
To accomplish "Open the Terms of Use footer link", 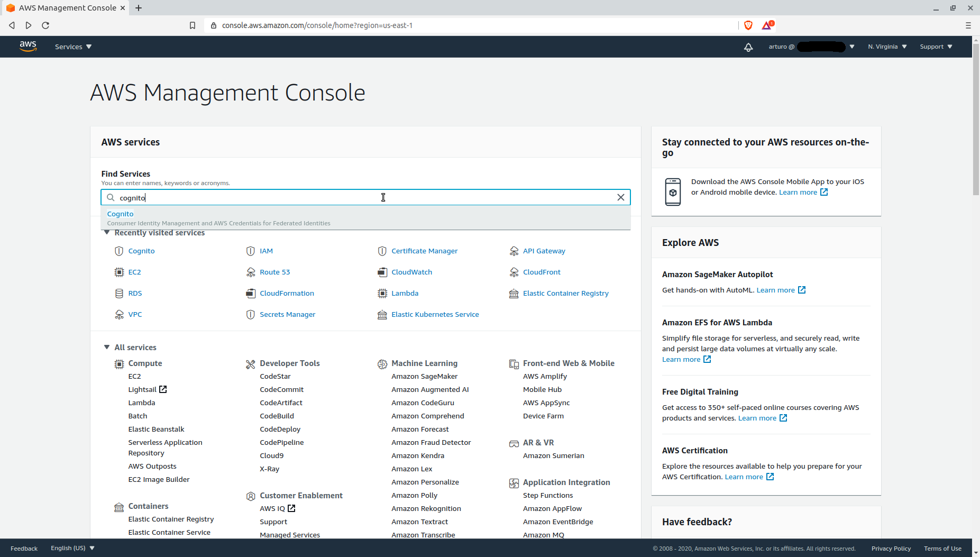I will [942, 548].
